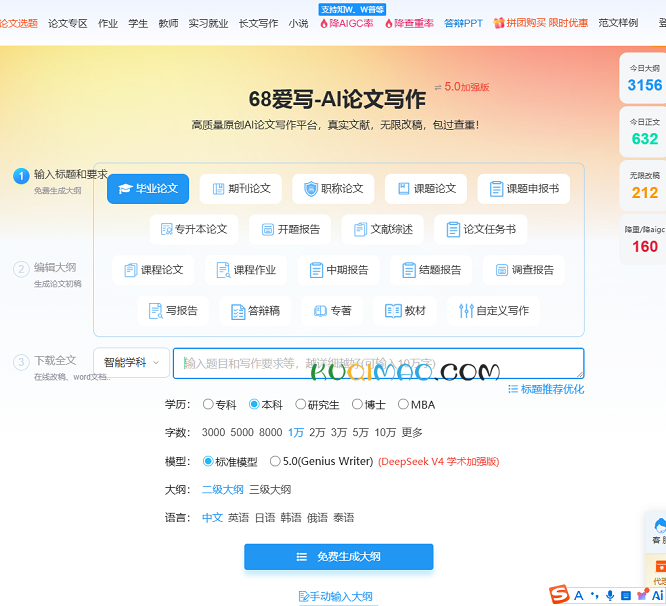
Task: Click the 课程论文 icon
Action: pos(130,270)
